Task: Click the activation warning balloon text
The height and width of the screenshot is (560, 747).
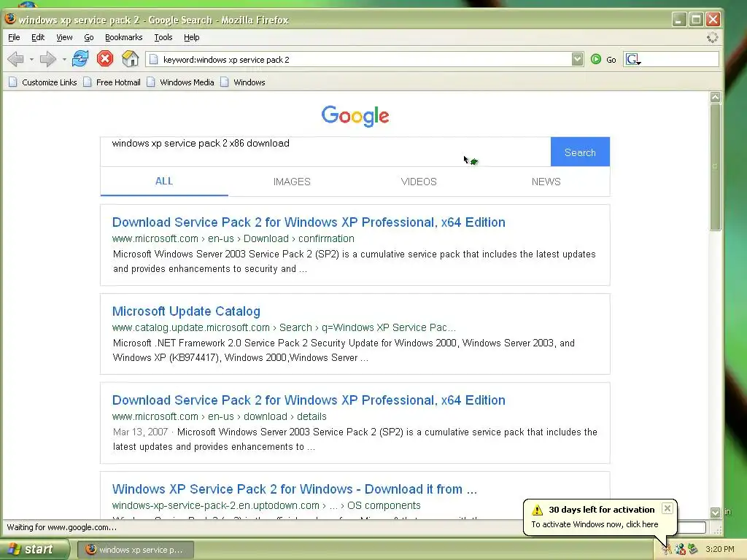Action: click(595, 524)
